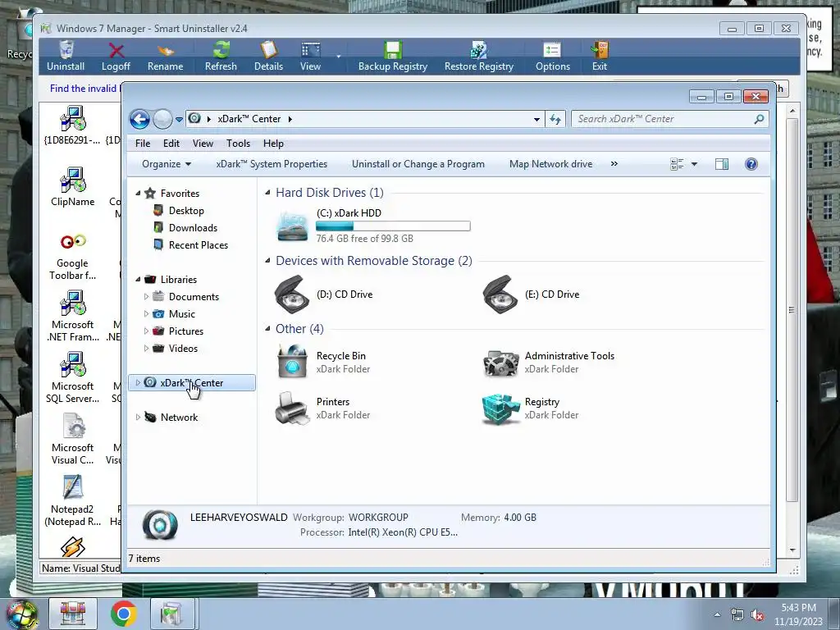Viewport: 840px width, 630px height.
Task: Click the Windows Start orb
Action: [x=21, y=615]
